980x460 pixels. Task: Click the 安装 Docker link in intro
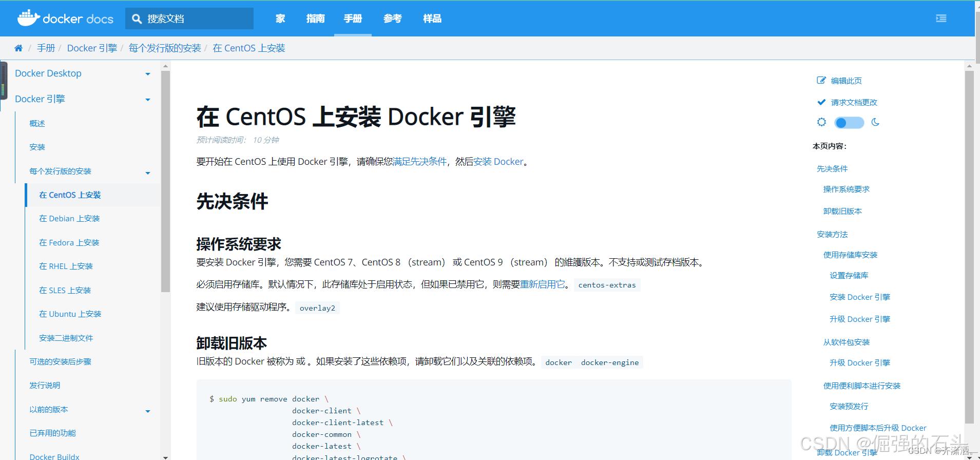tap(498, 162)
